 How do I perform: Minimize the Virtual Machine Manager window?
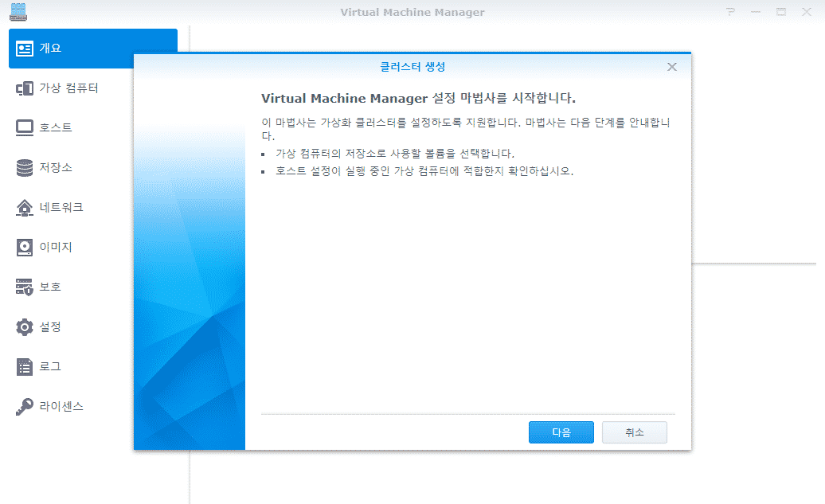point(756,12)
